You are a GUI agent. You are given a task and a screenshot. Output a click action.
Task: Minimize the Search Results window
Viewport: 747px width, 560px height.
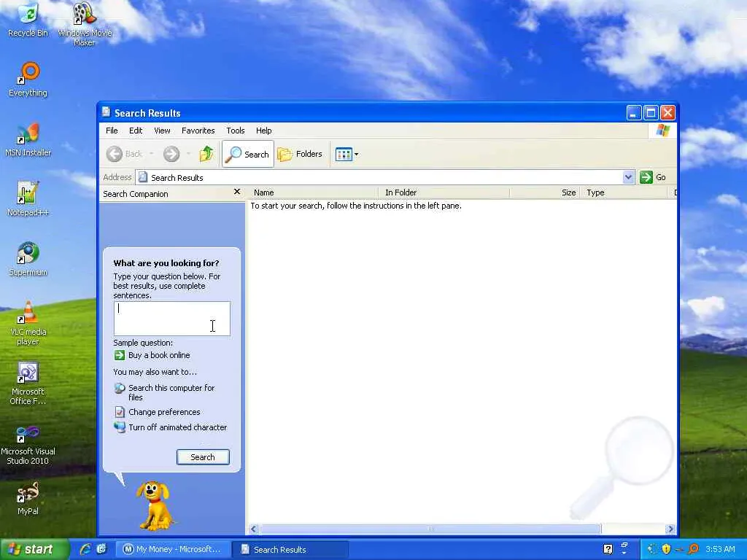pos(634,113)
